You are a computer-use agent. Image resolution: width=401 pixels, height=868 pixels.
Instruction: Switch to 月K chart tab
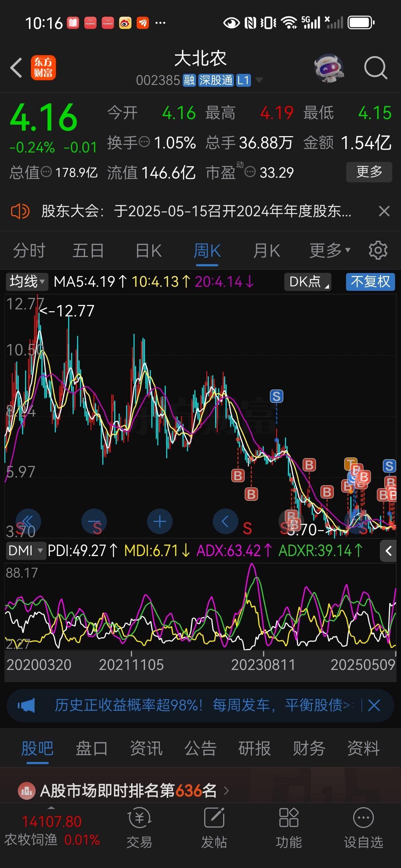click(267, 250)
